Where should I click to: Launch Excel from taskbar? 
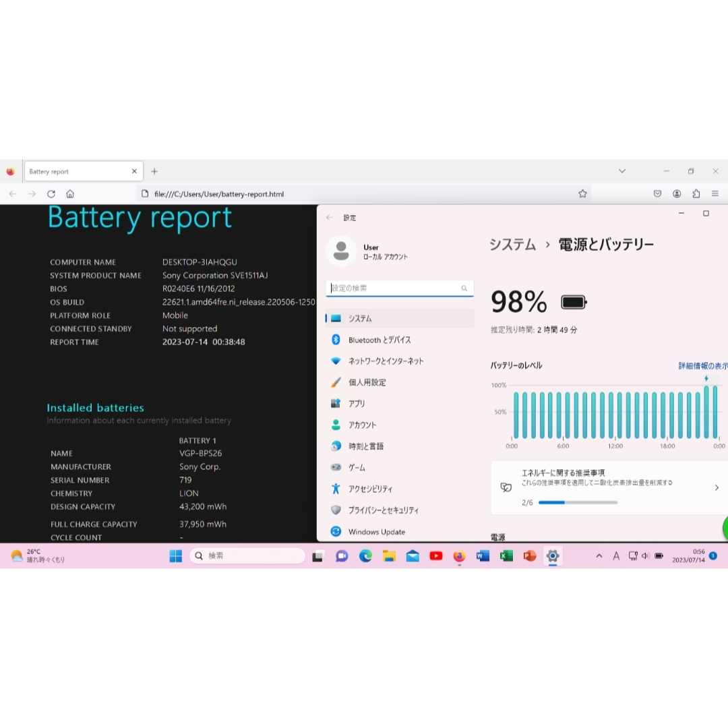(506, 555)
